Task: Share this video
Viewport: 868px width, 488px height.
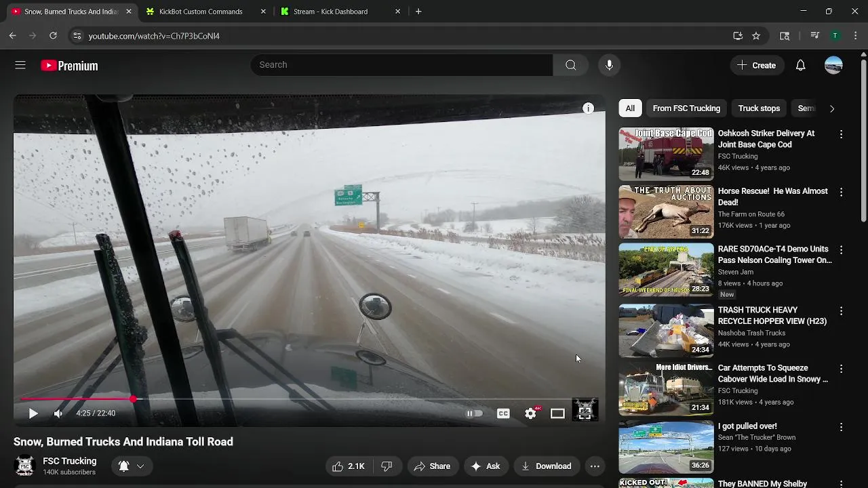Action: [432, 466]
